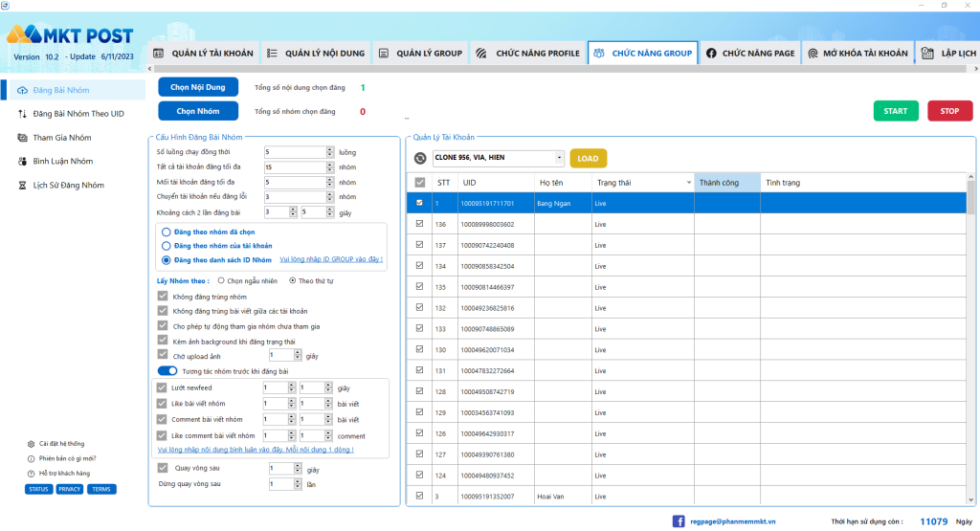Click the green START button
Screen dimensions: 980x531
pos(896,111)
